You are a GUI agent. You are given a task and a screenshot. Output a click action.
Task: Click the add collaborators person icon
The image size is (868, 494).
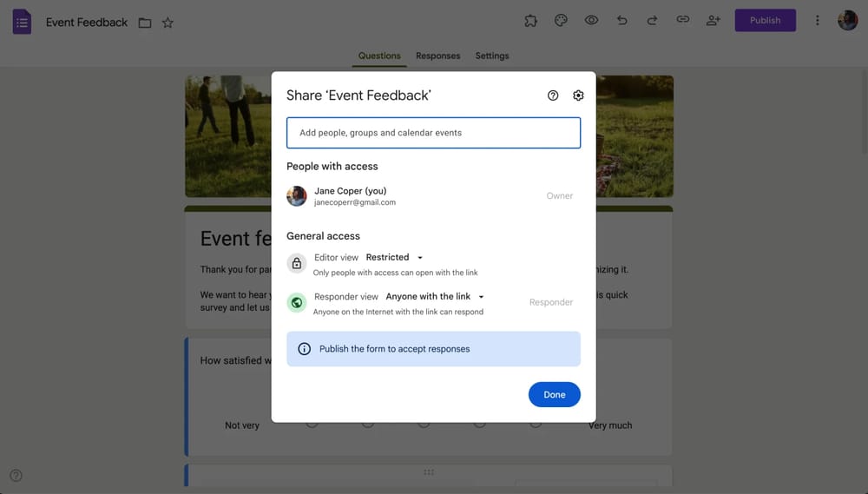click(713, 21)
